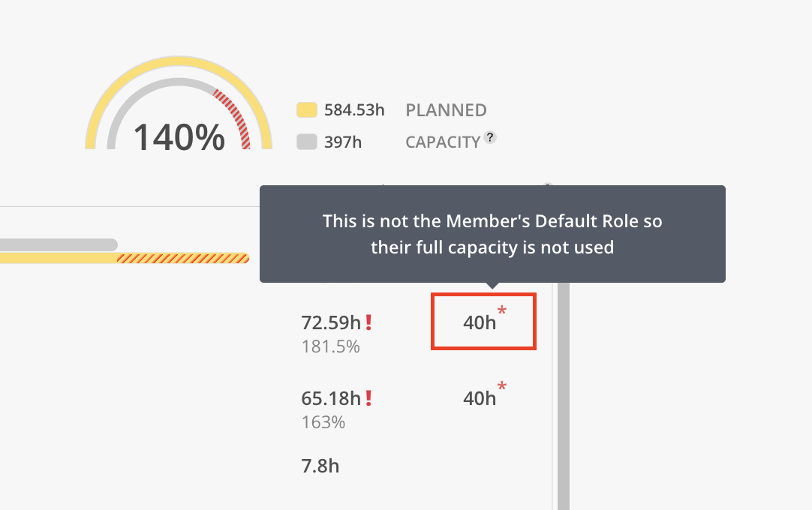Image resolution: width=812 pixels, height=510 pixels.
Task: Select the 72.59h planned hours value
Action: (x=331, y=322)
